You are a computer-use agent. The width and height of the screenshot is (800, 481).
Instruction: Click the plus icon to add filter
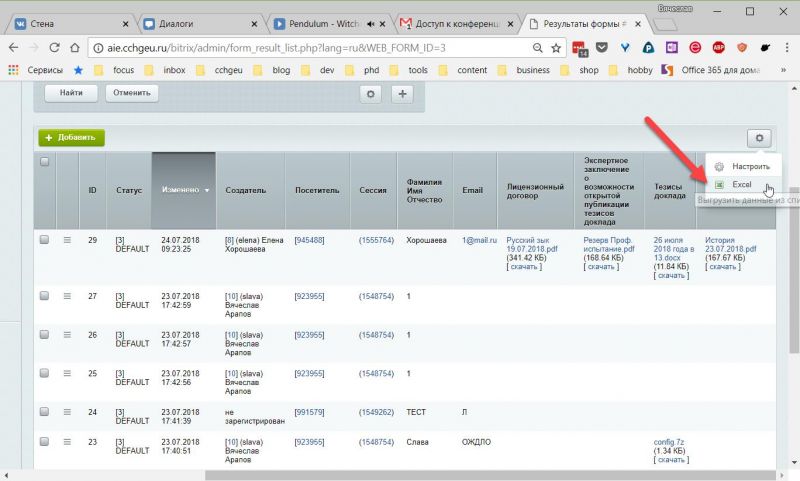(402, 93)
